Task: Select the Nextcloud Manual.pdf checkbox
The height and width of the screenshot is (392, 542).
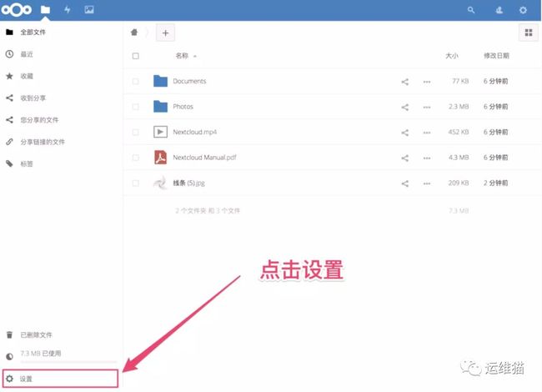Action: click(135, 158)
